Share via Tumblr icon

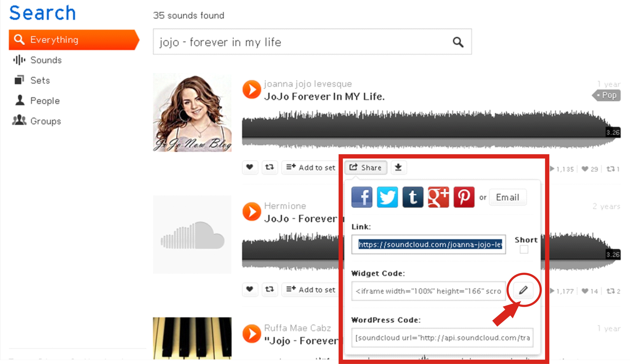[413, 197]
